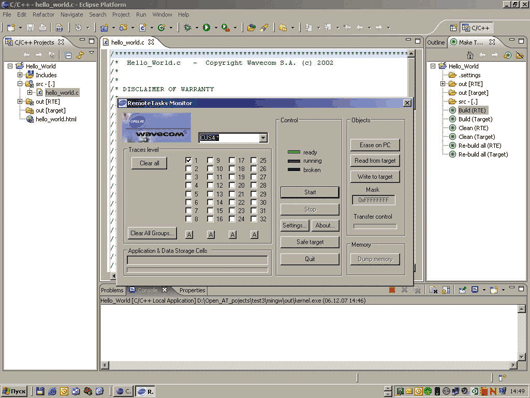530x398 pixels.
Task: Click the Link with Editor icon in Projects
Action: [80, 55]
